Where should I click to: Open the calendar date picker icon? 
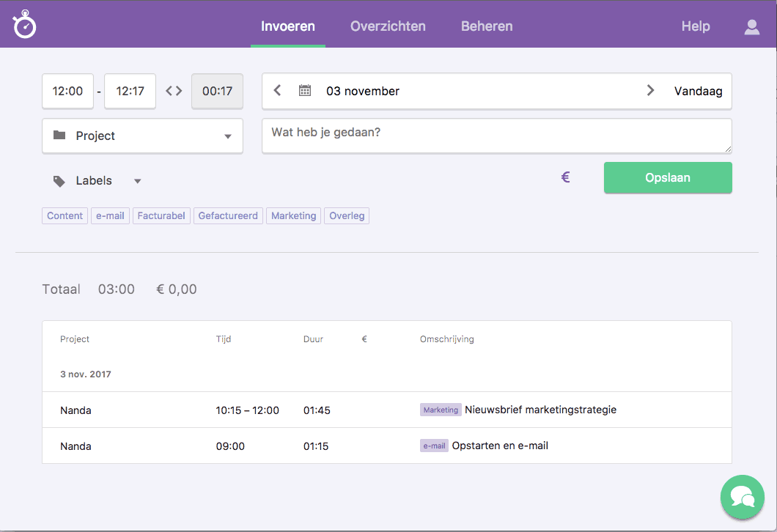pyautogui.click(x=305, y=91)
